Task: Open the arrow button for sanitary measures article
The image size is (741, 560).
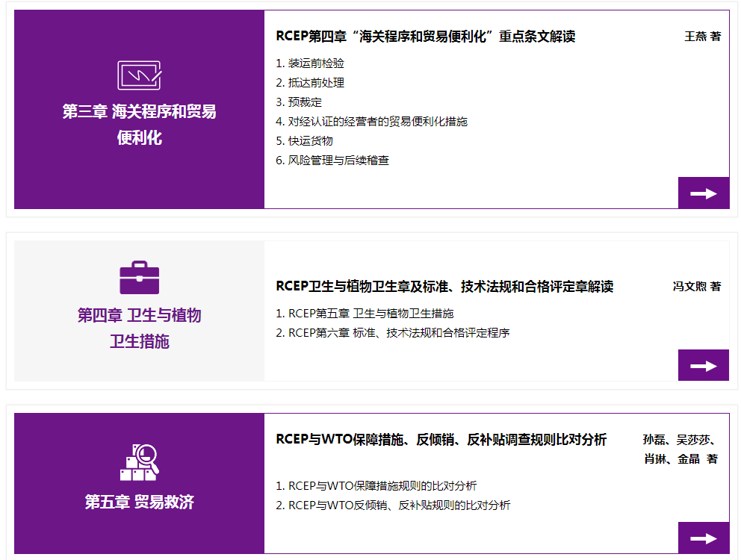Action: click(x=703, y=365)
